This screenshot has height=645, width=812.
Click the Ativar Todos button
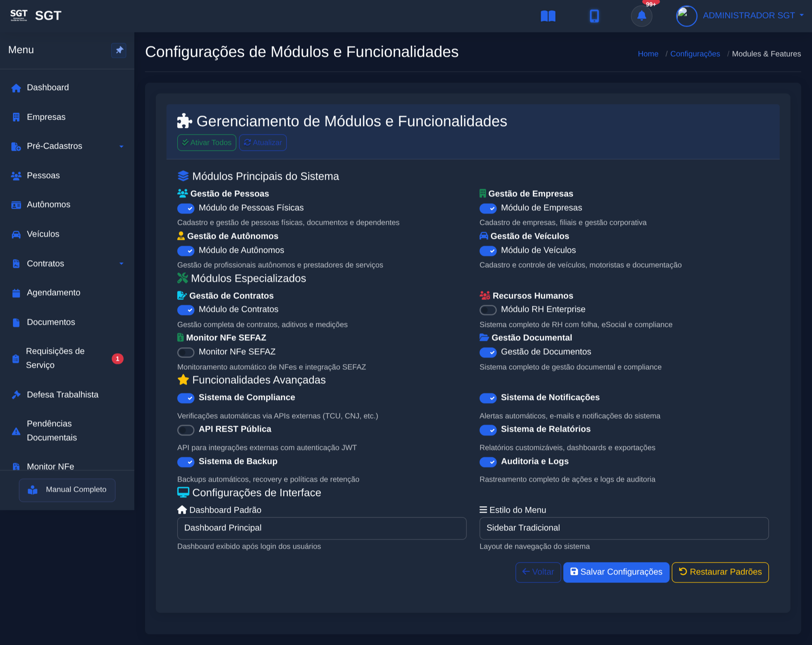207,143
